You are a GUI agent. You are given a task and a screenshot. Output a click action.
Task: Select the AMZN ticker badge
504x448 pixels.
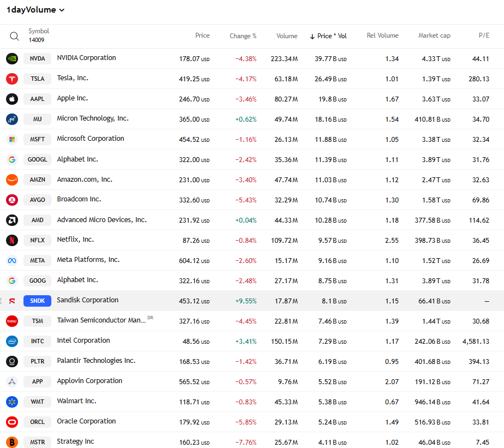coord(37,180)
